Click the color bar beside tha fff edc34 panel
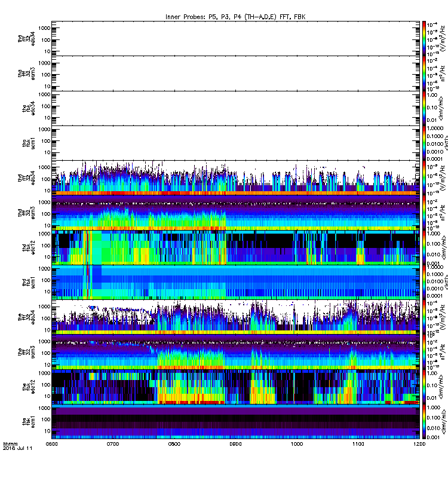The width and height of the screenshot is (448, 478). click(424, 38)
